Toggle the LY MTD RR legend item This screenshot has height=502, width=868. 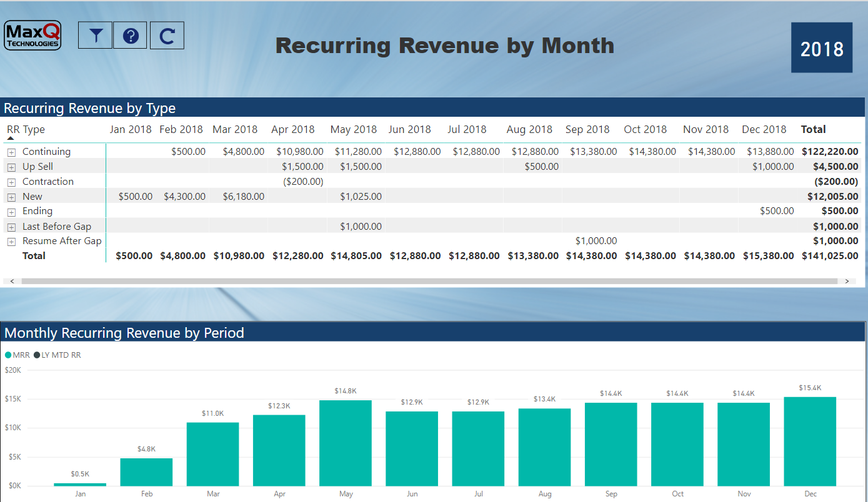click(x=57, y=355)
